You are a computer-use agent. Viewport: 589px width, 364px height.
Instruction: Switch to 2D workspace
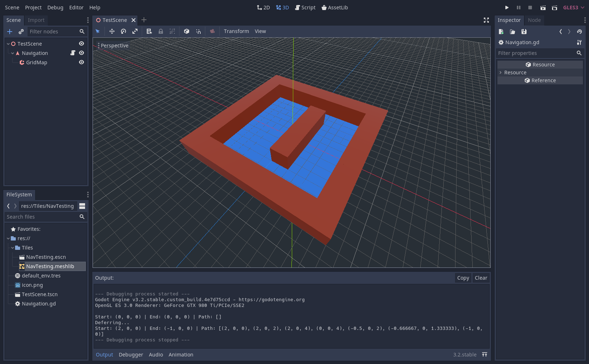click(263, 8)
